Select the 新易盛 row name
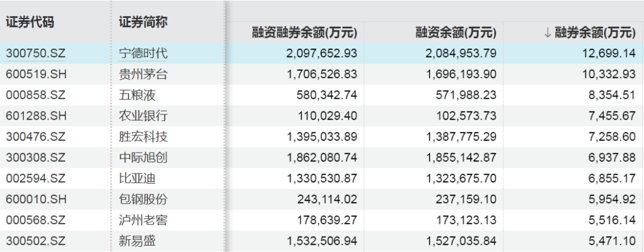 point(137,241)
